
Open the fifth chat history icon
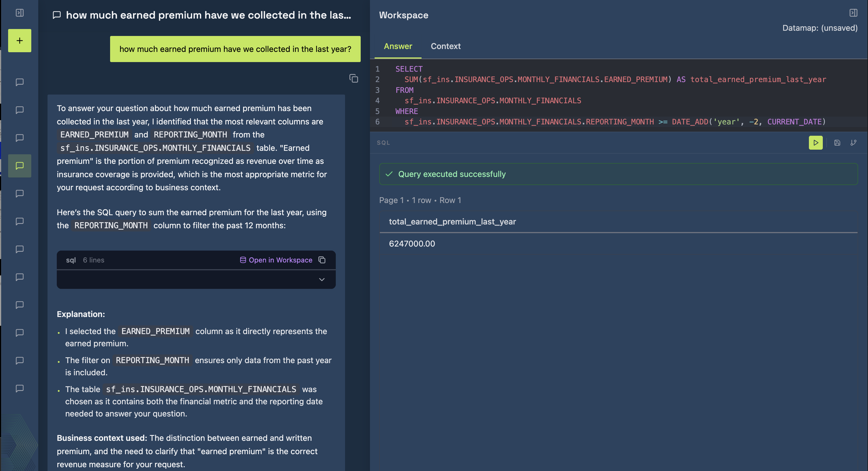(19, 193)
